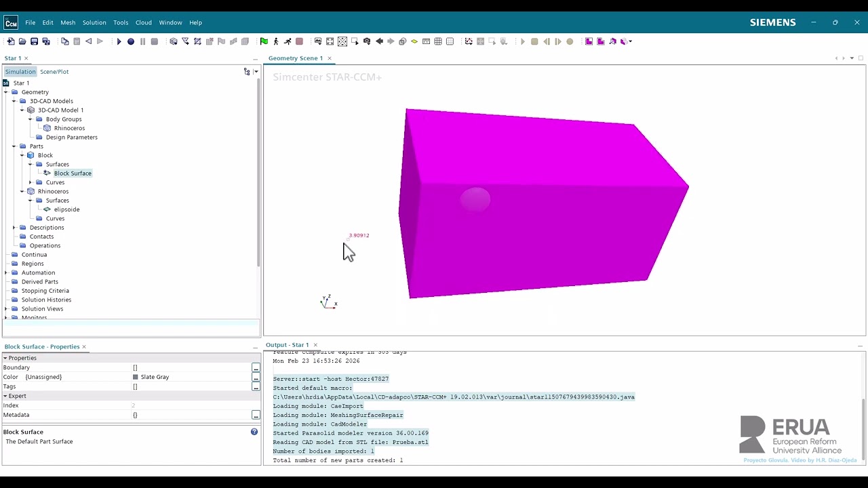Click the help icon in Properties panel

click(254, 432)
